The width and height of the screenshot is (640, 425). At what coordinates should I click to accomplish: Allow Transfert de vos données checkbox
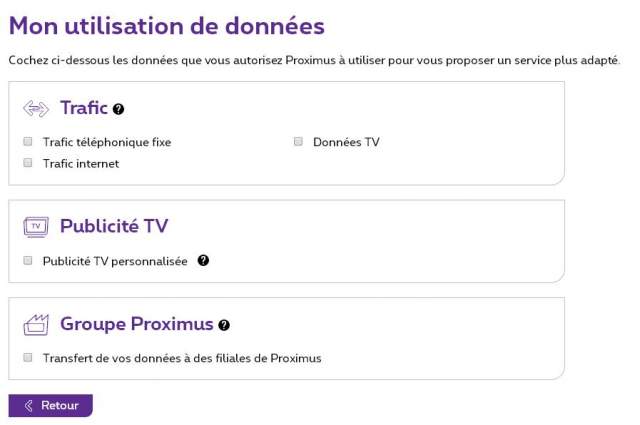click(x=28, y=357)
